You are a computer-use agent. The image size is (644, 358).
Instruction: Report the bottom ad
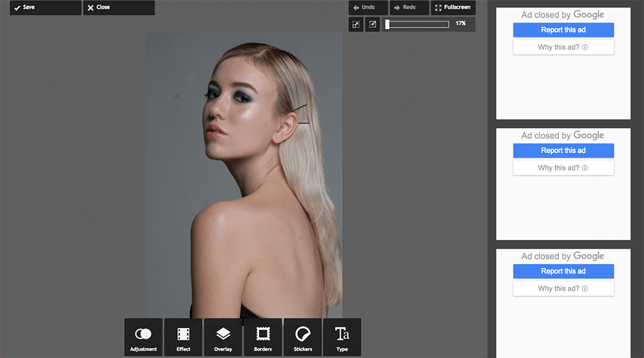563,272
